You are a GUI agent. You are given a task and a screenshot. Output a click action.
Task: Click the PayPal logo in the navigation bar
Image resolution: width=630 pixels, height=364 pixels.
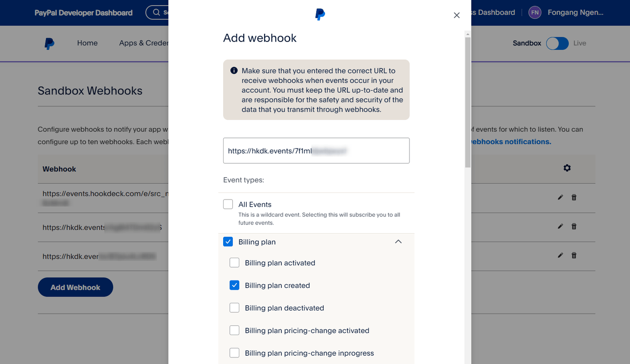click(x=50, y=43)
